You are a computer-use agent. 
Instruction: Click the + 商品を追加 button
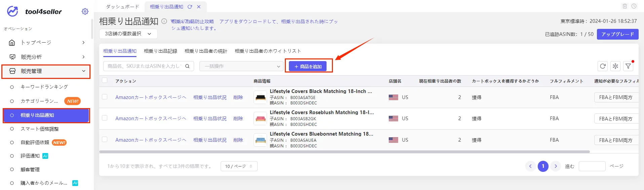(308, 66)
